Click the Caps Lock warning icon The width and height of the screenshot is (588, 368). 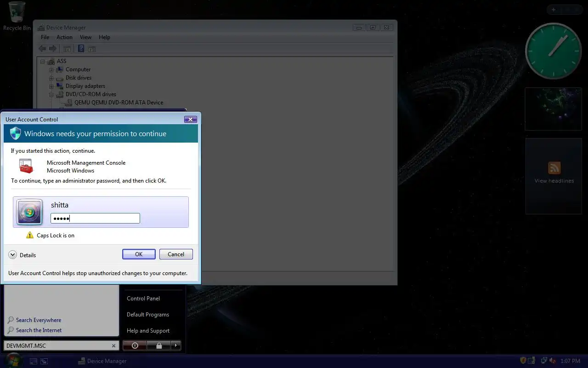click(30, 235)
